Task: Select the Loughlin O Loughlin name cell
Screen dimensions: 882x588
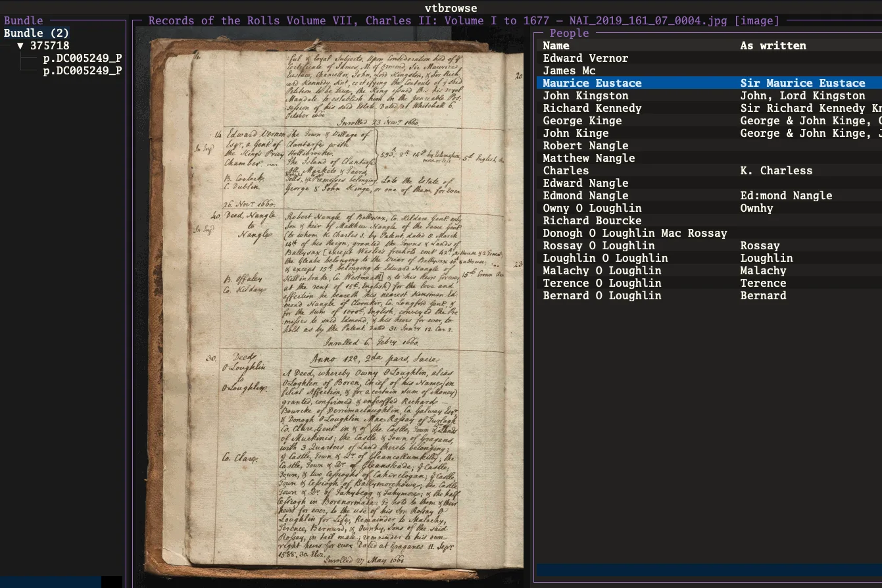Action: 605,258
